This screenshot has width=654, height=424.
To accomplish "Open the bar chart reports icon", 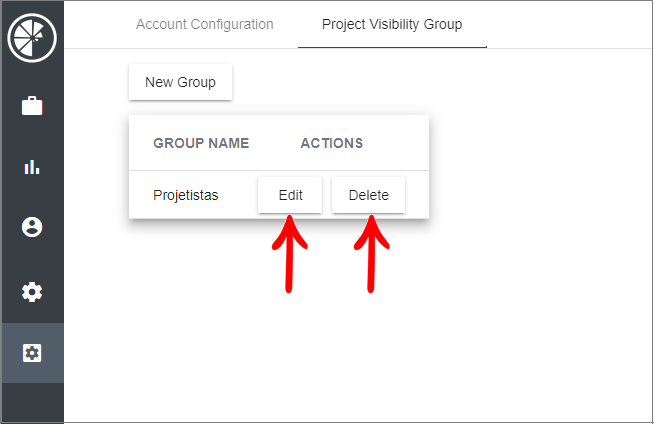I will [32, 167].
